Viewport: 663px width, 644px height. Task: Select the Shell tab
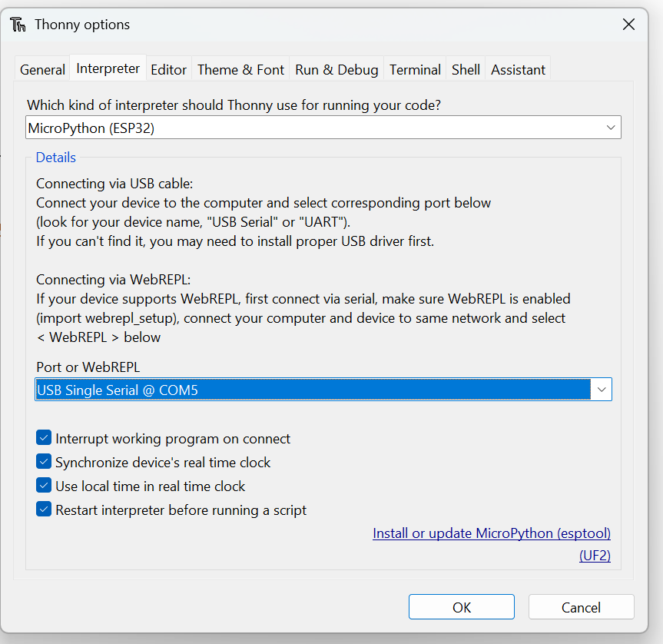(x=466, y=69)
